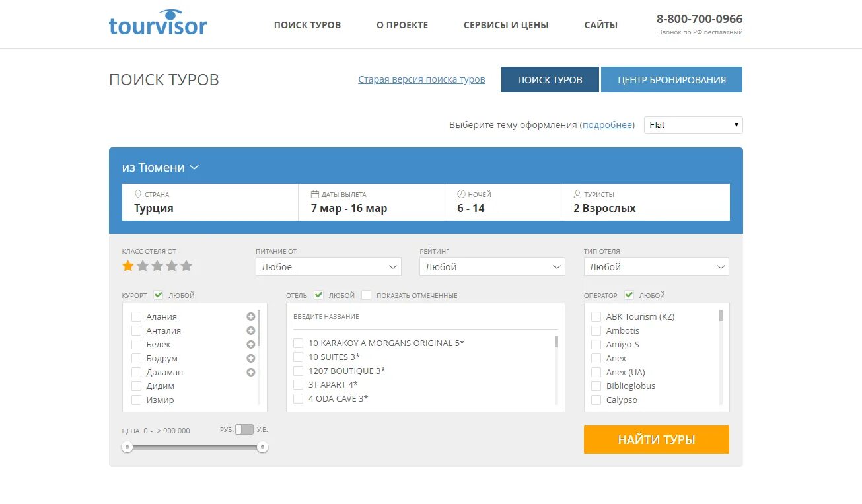Set hotel class to three stars
Image resolution: width=862 pixels, height=504 pixels.
pos(157,266)
